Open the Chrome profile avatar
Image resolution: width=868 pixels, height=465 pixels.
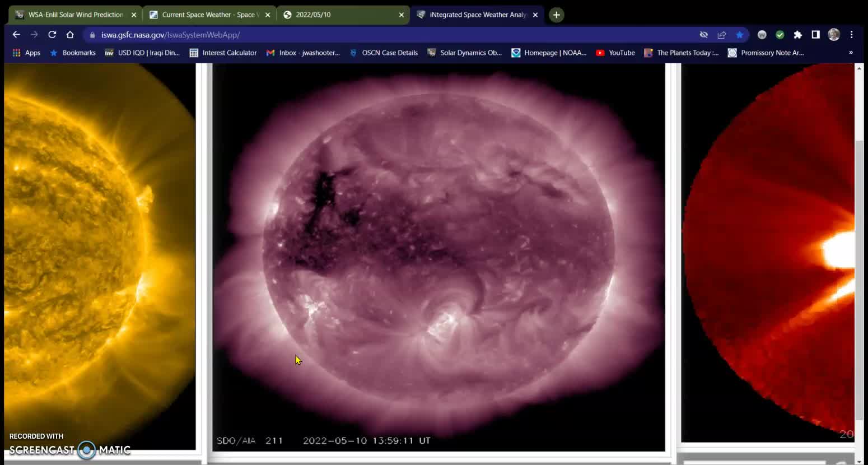833,35
